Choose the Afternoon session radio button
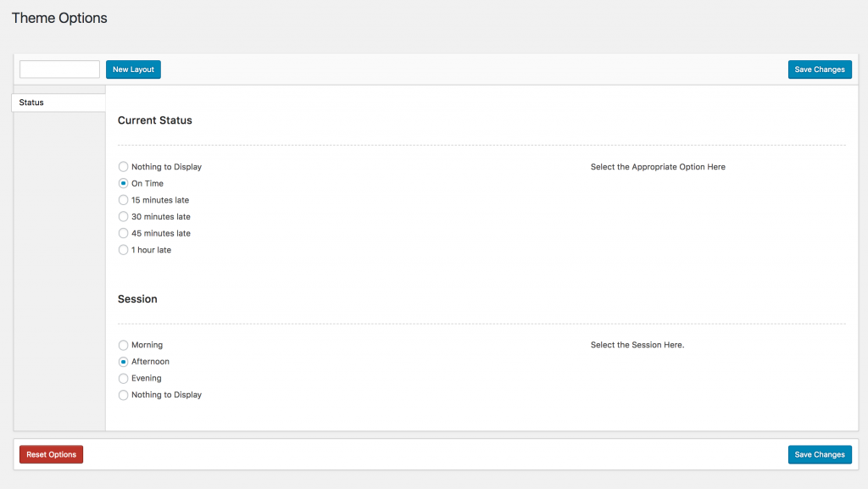868x489 pixels. click(124, 362)
